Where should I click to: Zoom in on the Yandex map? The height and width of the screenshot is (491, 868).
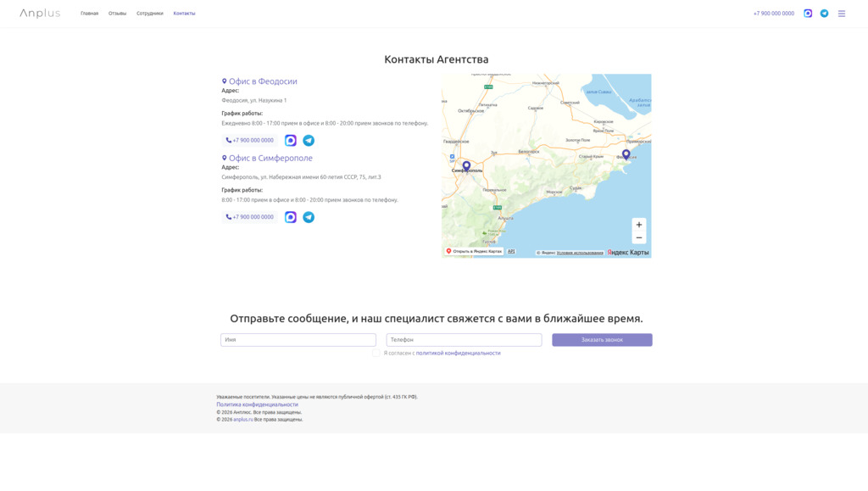pyautogui.click(x=638, y=225)
